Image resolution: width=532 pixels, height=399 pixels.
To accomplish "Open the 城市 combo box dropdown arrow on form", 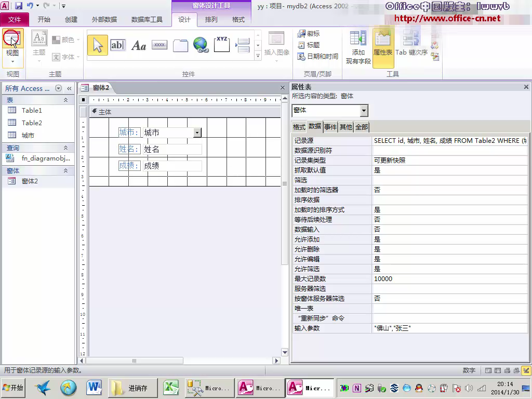I will tap(197, 132).
